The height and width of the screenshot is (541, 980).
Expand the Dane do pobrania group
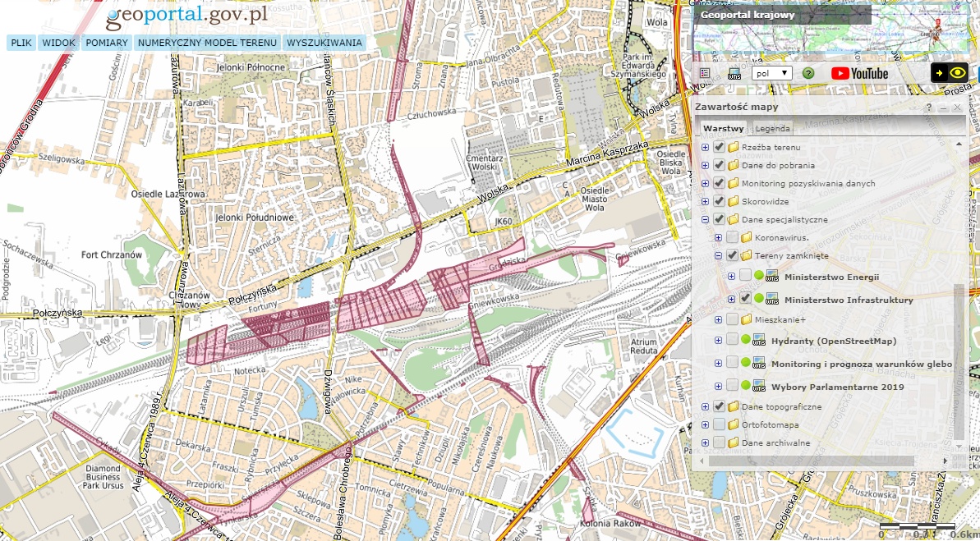click(705, 166)
